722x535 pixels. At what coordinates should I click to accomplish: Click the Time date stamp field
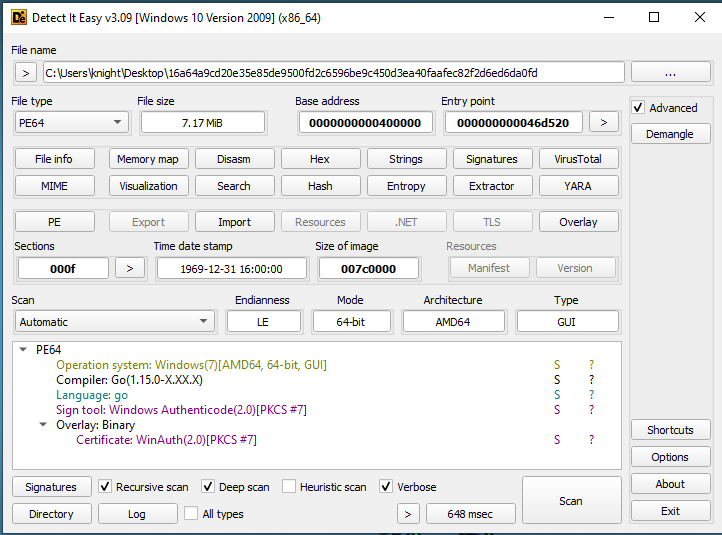[x=232, y=268]
